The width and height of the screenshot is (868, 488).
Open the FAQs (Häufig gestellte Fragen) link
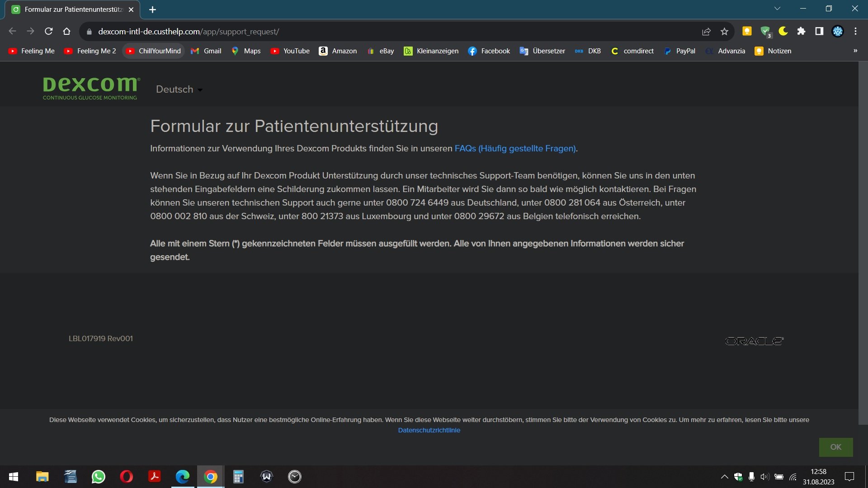click(x=515, y=149)
